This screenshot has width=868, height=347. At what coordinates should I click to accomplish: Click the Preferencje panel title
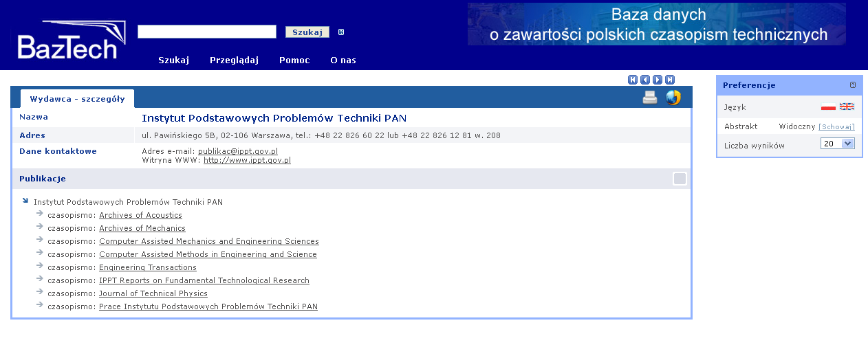pos(749,85)
